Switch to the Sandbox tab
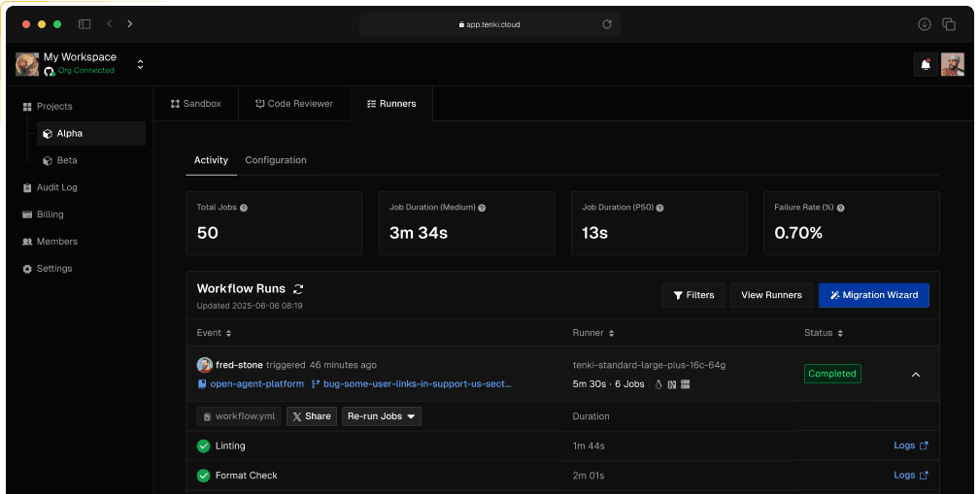980x494 pixels. [x=195, y=104]
